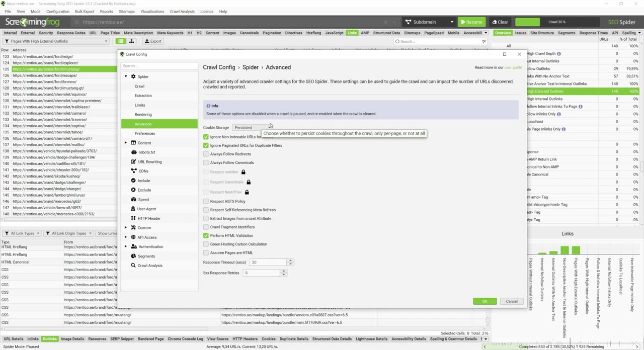The height and width of the screenshot is (350, 644).
Task: Click OK in Crawl Config dialog
Action: tap(485, 301)
